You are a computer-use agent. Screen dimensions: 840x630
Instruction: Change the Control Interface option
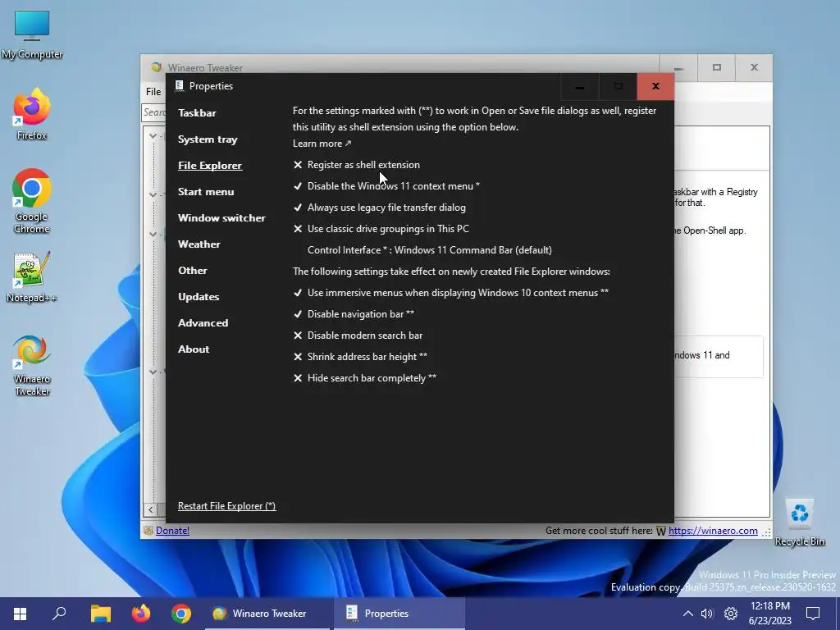430,250
